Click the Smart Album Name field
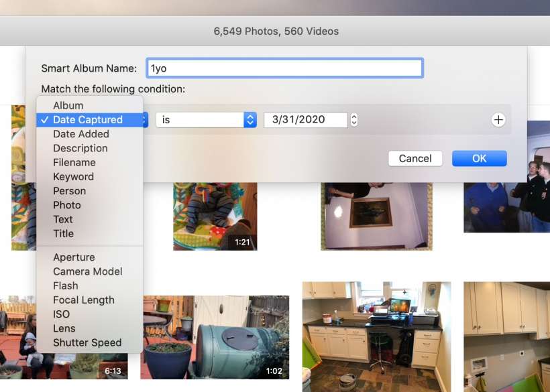The width and height of the screenshot is (550, 392). 284,68
